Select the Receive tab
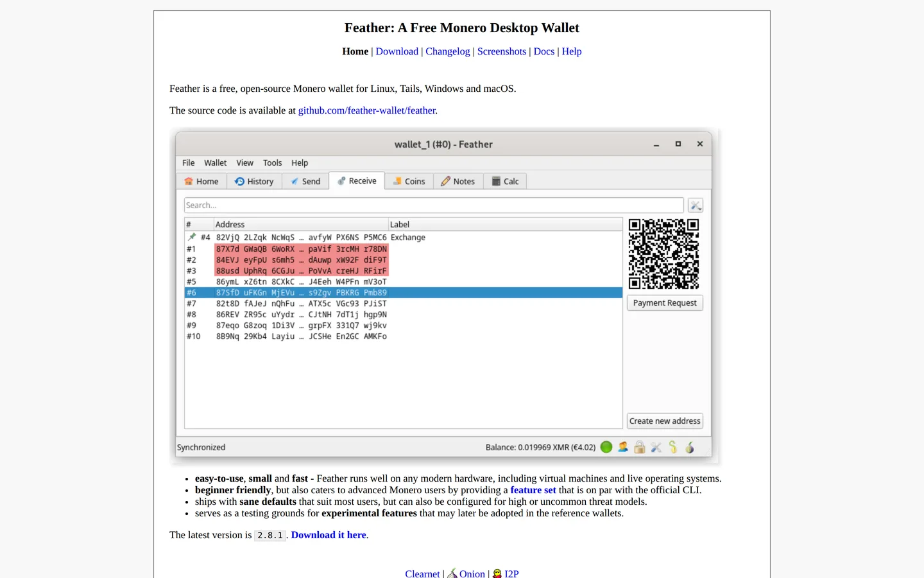 point(357,181)
